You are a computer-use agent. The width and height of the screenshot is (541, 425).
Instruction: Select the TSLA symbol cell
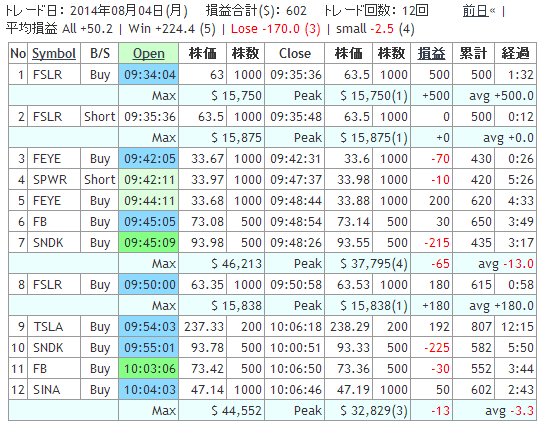click(48, 327)
